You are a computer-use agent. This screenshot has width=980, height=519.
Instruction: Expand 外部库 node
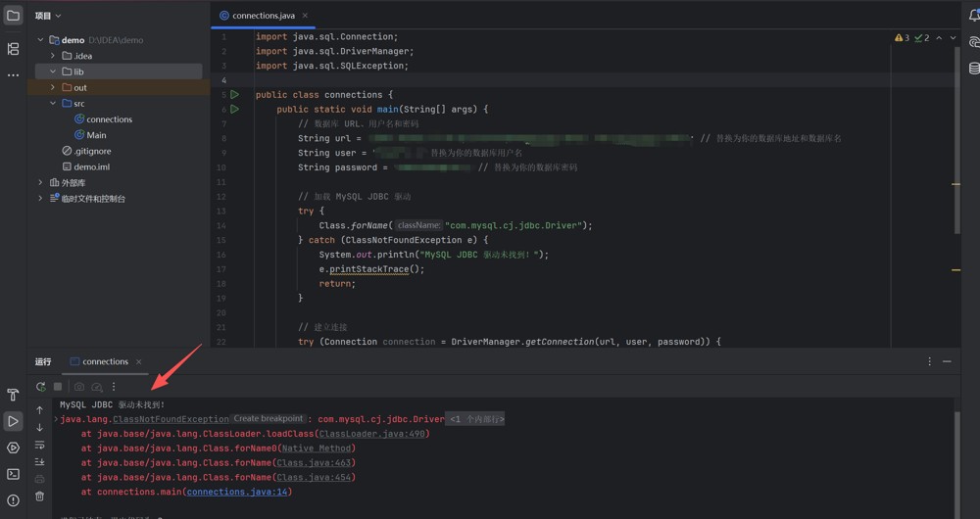[40, 182]
